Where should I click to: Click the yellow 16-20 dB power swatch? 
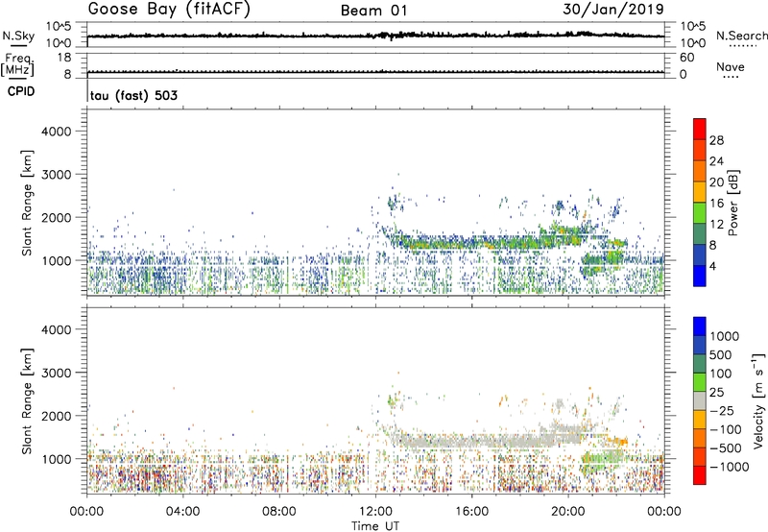700,191
